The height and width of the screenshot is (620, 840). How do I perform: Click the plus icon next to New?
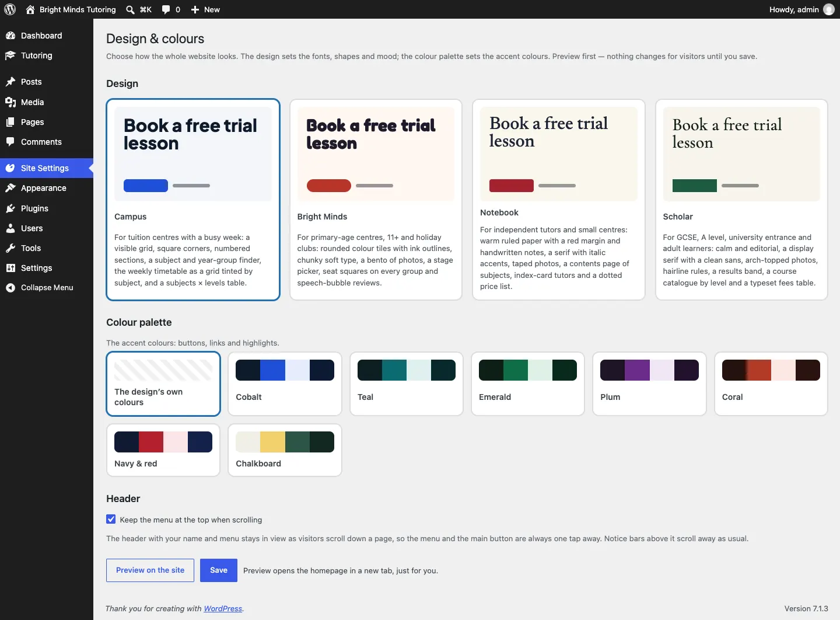pyautogui.click(x=195, y=9)
